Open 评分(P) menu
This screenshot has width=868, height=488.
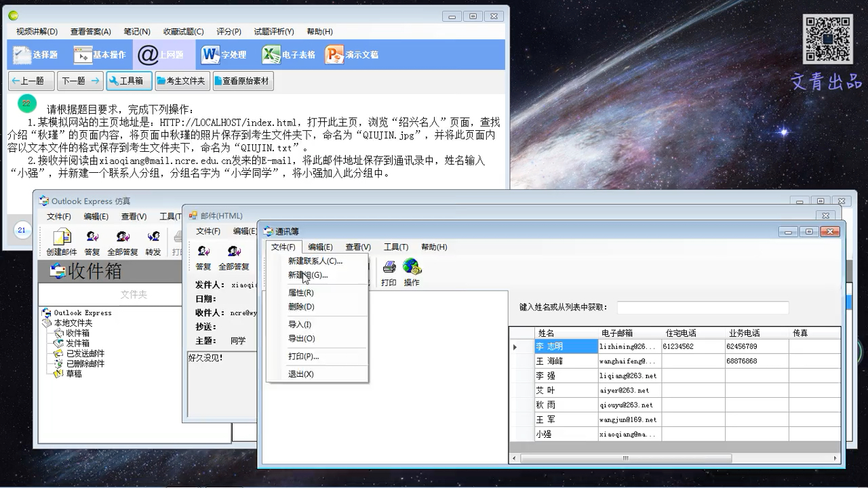point(229,31)
